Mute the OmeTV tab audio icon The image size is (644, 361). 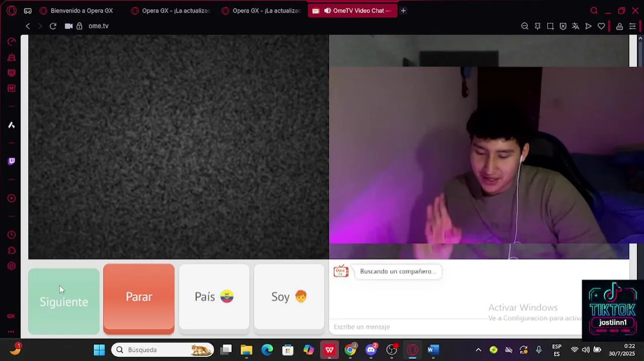click(328, 11)
